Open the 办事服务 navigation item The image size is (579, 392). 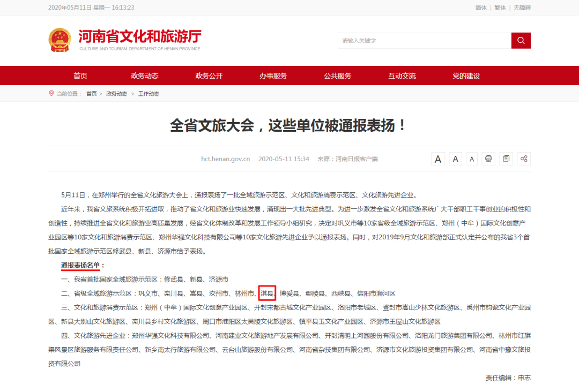tap(273, 76)
